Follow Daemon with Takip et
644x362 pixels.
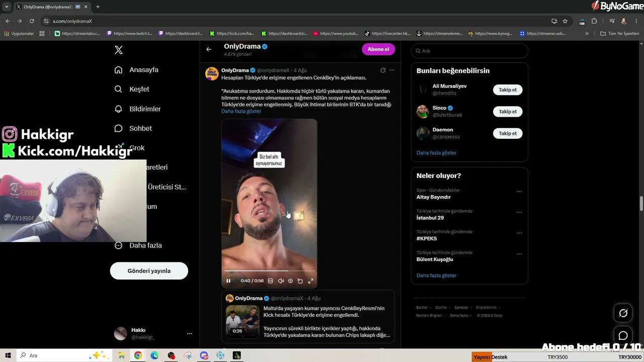point(508,133)
